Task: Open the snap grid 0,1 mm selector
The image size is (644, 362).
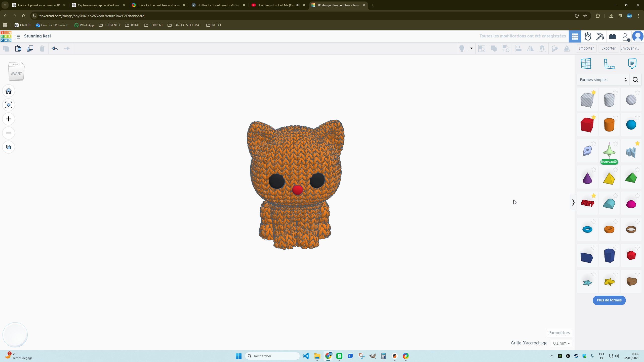Action: (561, 343)
